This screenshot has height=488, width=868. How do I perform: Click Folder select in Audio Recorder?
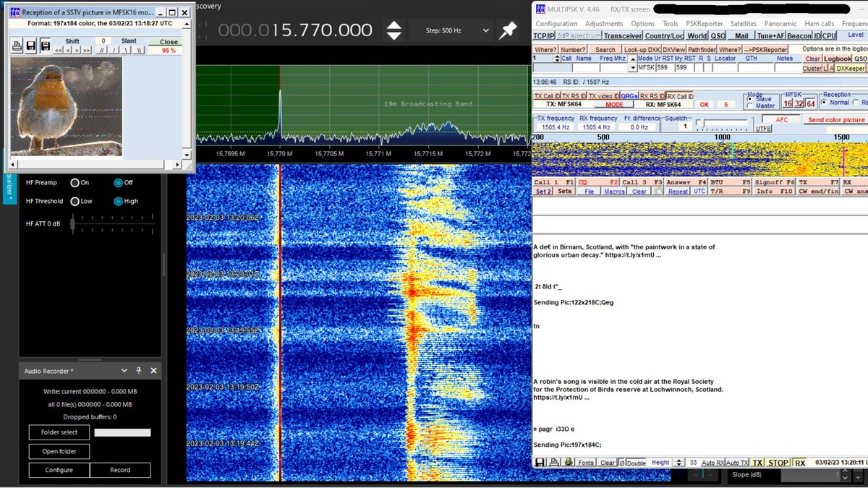tap(59, 432)
